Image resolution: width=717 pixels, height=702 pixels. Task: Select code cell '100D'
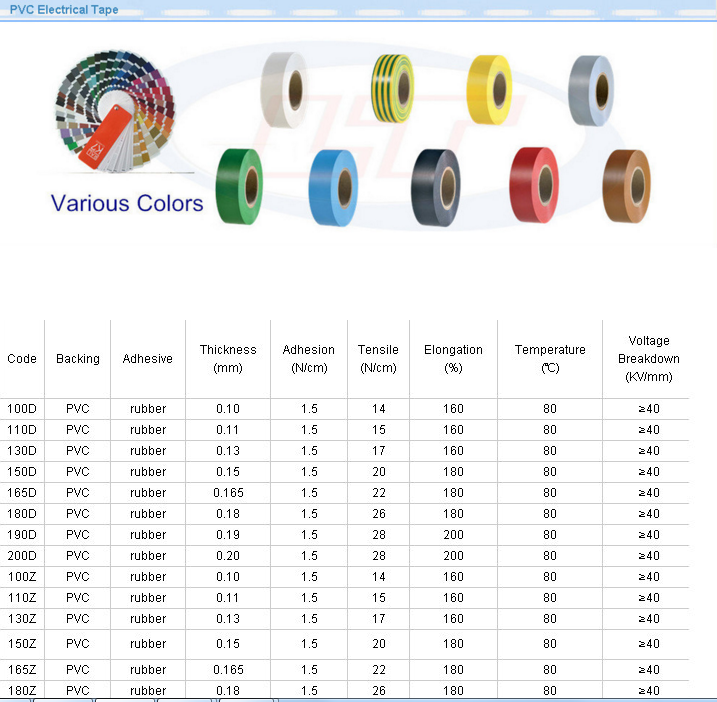22,408
